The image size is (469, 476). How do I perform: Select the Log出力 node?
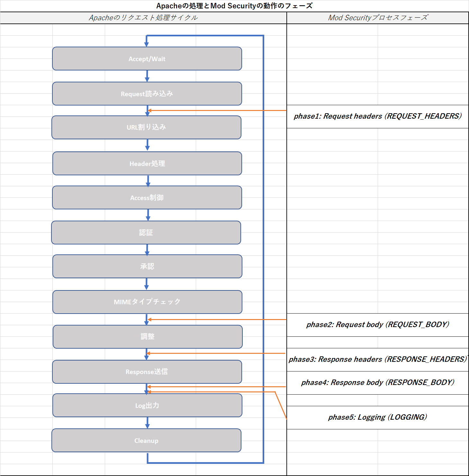click(x=147, y=406)
